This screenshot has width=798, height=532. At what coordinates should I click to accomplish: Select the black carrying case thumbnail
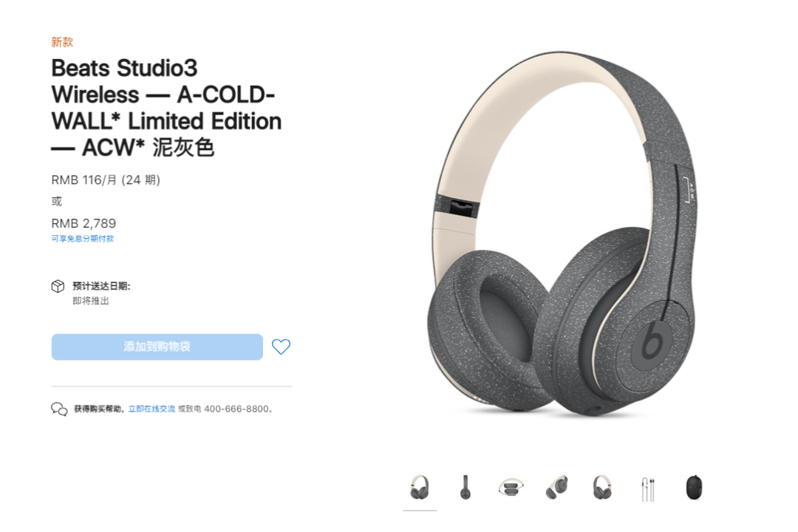tap(694, 487)
